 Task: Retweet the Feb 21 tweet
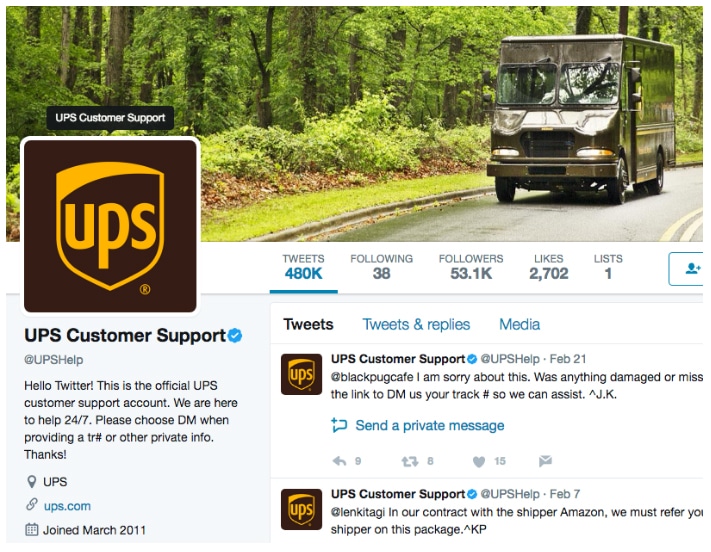point(410,462)
